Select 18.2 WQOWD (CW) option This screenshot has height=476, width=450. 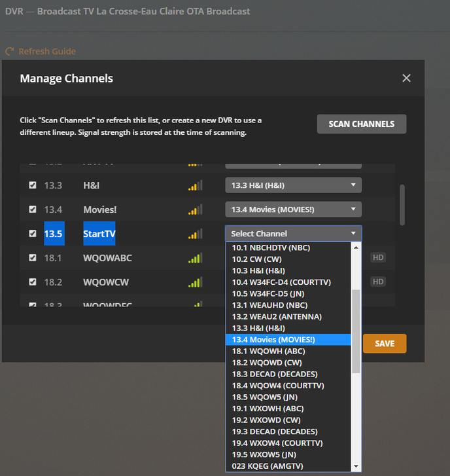[x=288, y=363]
